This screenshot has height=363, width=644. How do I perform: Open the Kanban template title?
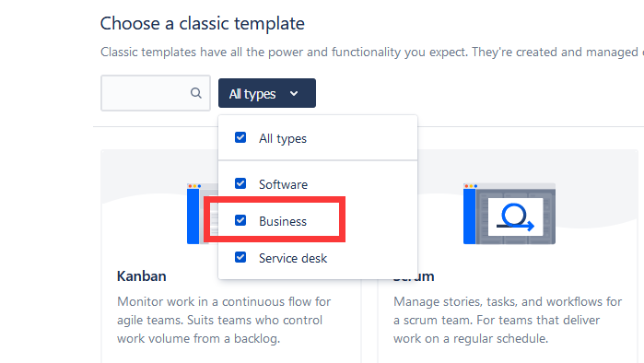[142, 276]
